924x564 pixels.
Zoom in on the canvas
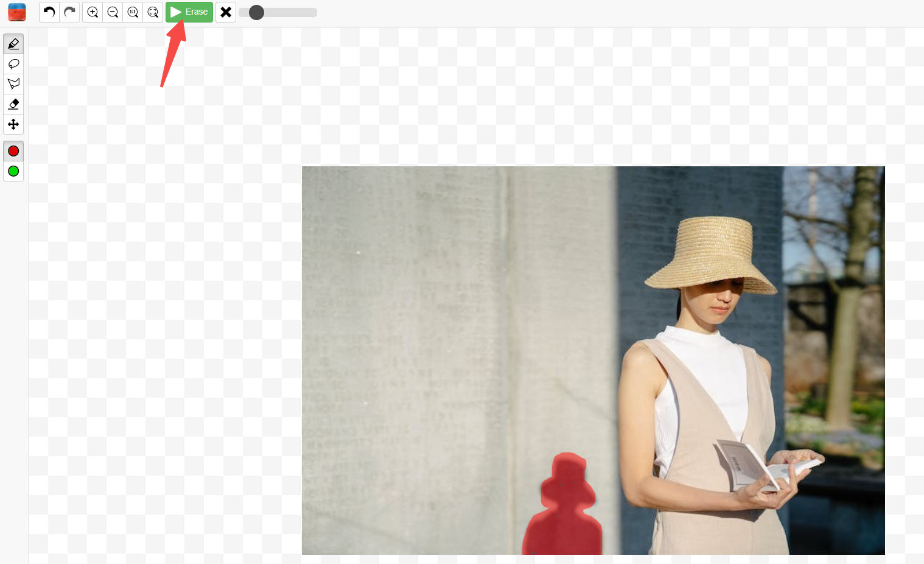coord(93,12)
